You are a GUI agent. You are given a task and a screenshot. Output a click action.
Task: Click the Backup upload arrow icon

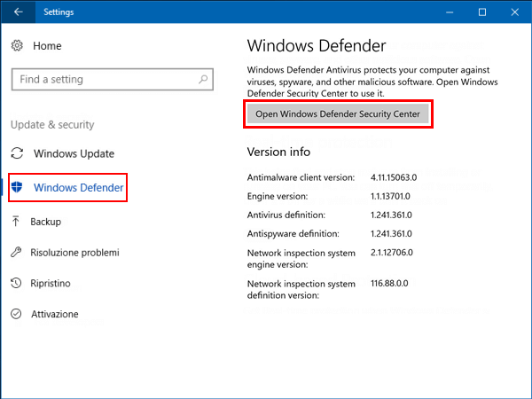coord(16,221)
